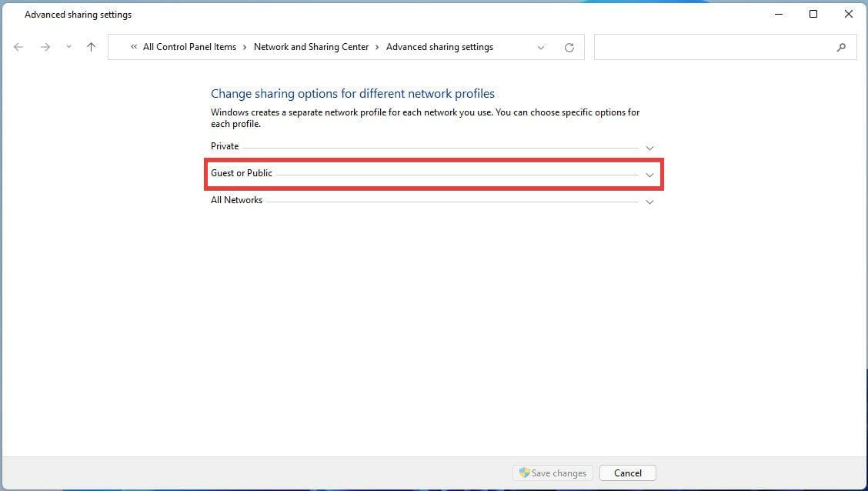Close the Advanced sharing settings window
The image size is (868, 491).
(849, 14)
